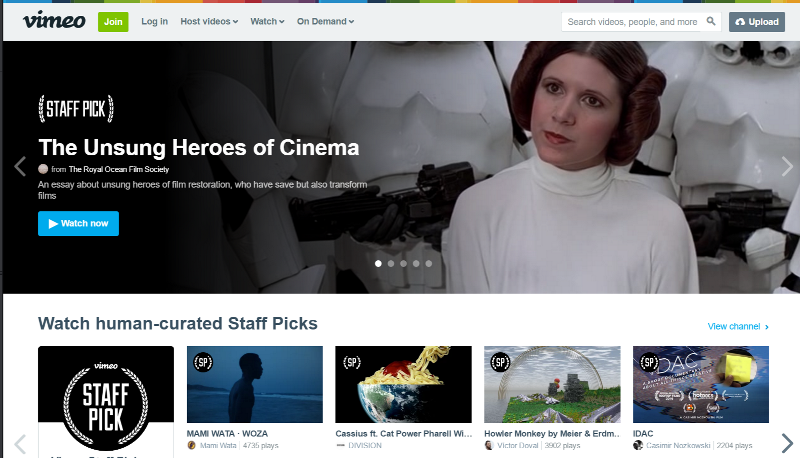Open the View channel link
The image size is (800, 458).
pyautogui.click(x=738, y=326)
